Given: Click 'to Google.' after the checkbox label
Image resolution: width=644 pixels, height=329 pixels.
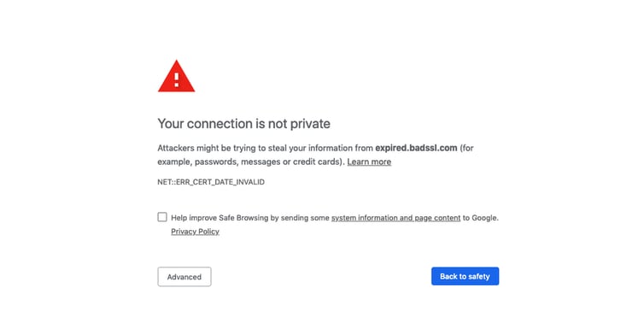Looking at the screenshot, I should click(x=481, y=218).
